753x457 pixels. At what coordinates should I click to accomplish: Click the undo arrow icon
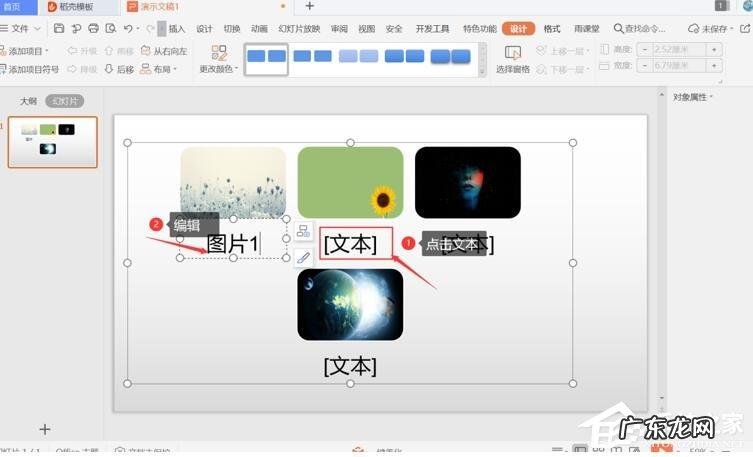point(128,28)
